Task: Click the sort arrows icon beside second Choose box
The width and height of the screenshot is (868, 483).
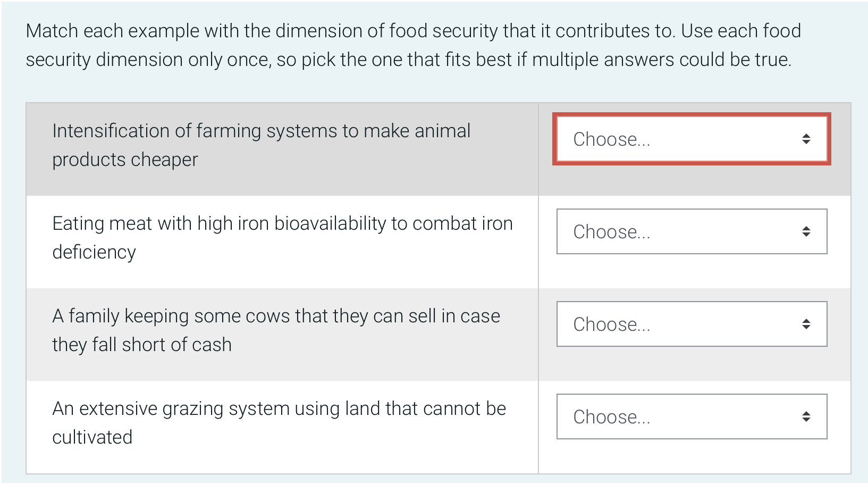Action: click(806, 231)
